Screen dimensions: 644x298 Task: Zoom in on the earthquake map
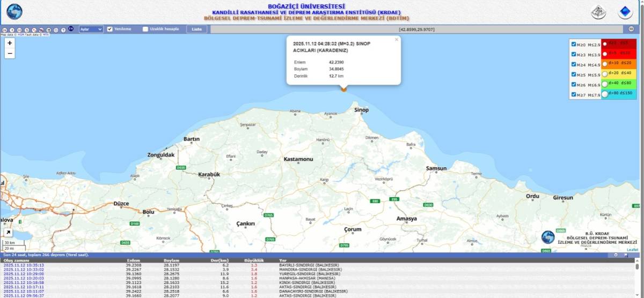[x=10, y=43]
